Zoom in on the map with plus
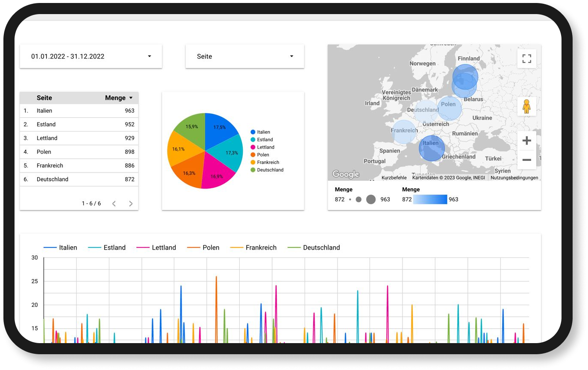This screenshot has height=370, width=588. [526, 140]
